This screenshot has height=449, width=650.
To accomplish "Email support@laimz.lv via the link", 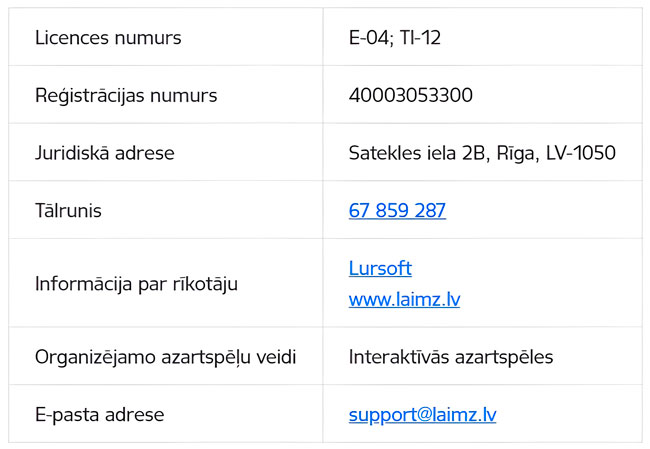I will [x=422, y=415].
